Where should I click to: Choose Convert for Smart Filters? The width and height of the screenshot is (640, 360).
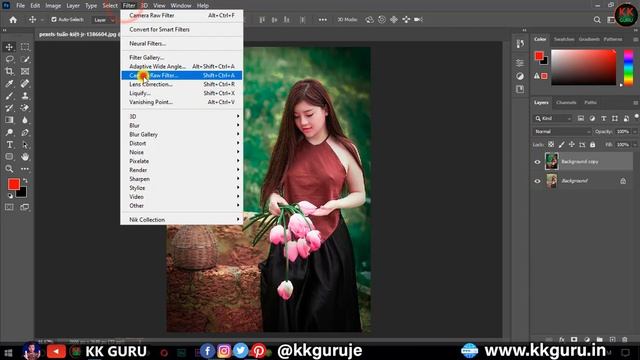[x=182, y=29]
